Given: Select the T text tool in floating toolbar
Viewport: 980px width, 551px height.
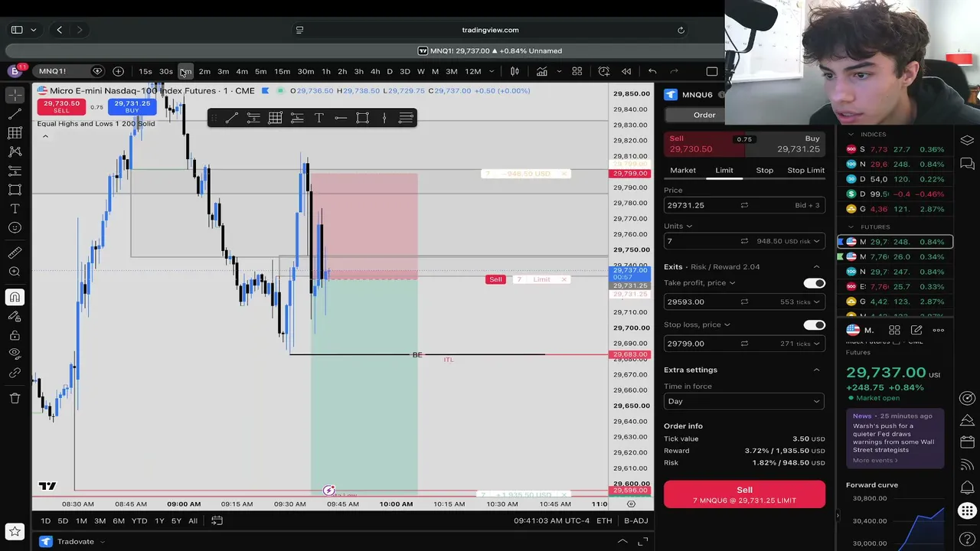Looking at the screenshot, I should [x=318, y=118].
